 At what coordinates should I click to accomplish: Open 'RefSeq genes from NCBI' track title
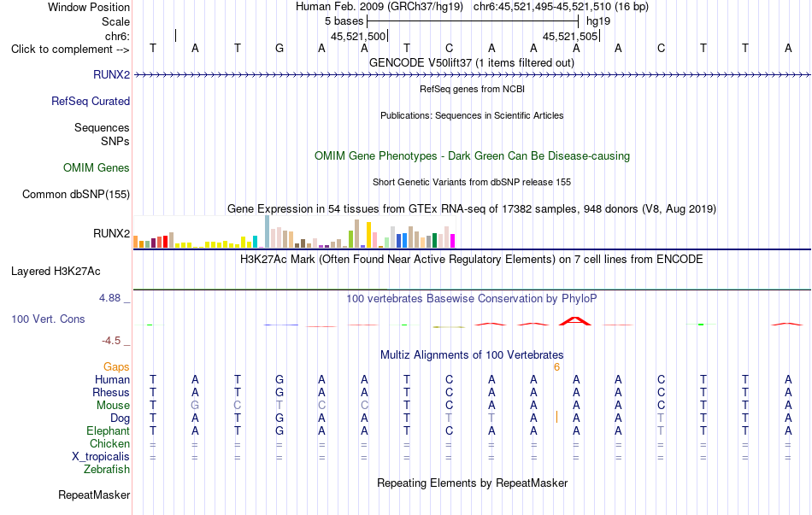(x=472, y=89)
